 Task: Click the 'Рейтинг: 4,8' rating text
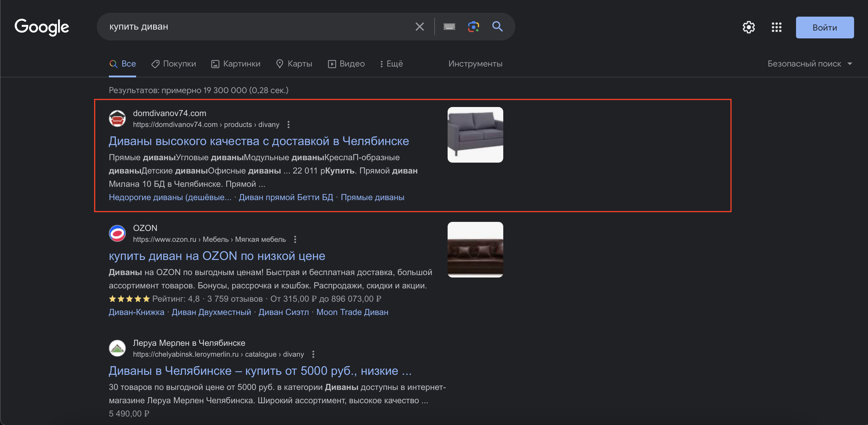coord(176,299)
